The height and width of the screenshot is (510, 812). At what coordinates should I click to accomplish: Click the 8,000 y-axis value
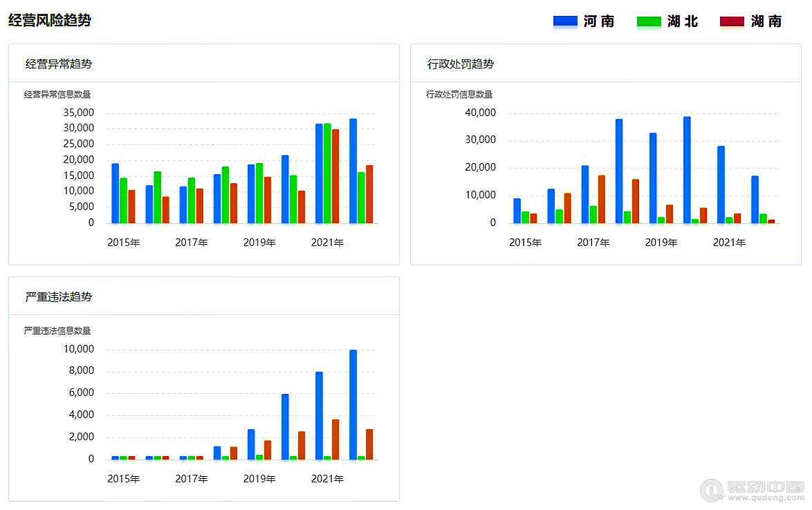[82, 370]
